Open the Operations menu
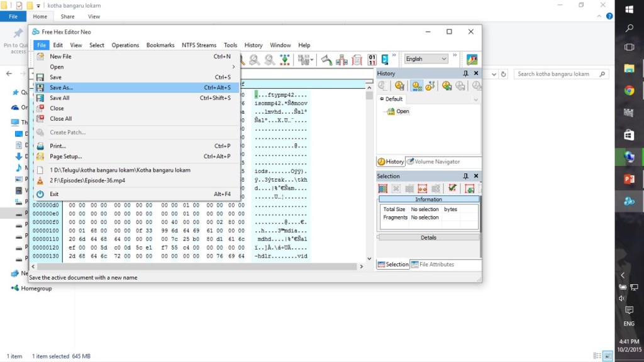Screen dimensions: 644x362 tap(125, 45)
